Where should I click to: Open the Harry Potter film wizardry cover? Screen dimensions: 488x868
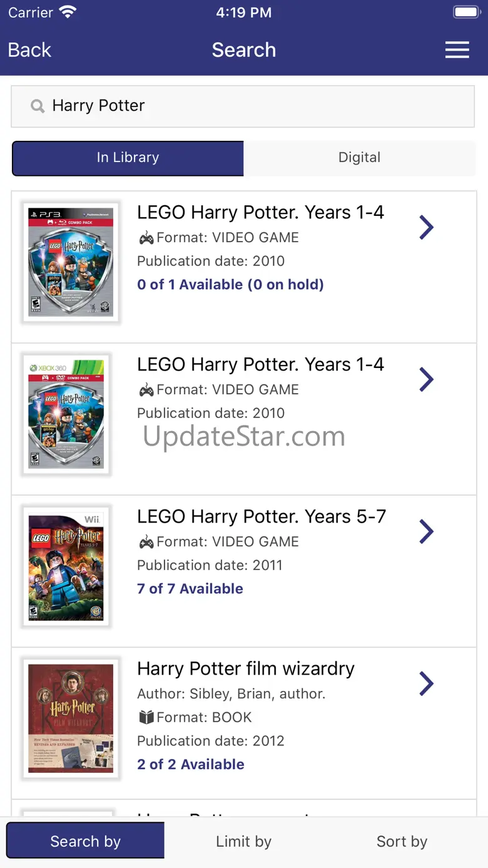[x=71, y=718]
